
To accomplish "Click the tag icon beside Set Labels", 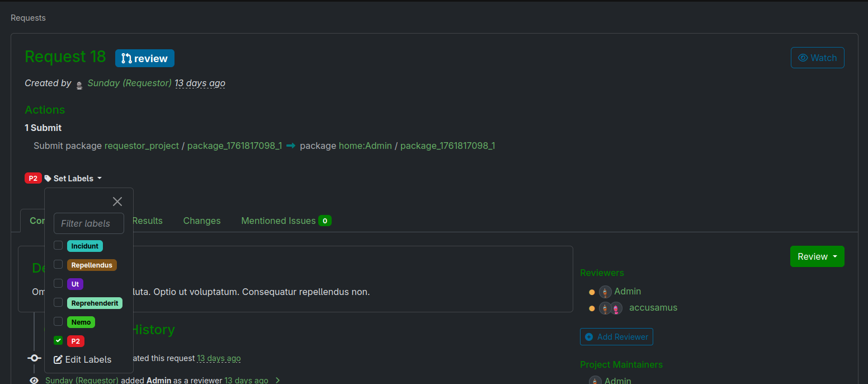I will 48,179.
